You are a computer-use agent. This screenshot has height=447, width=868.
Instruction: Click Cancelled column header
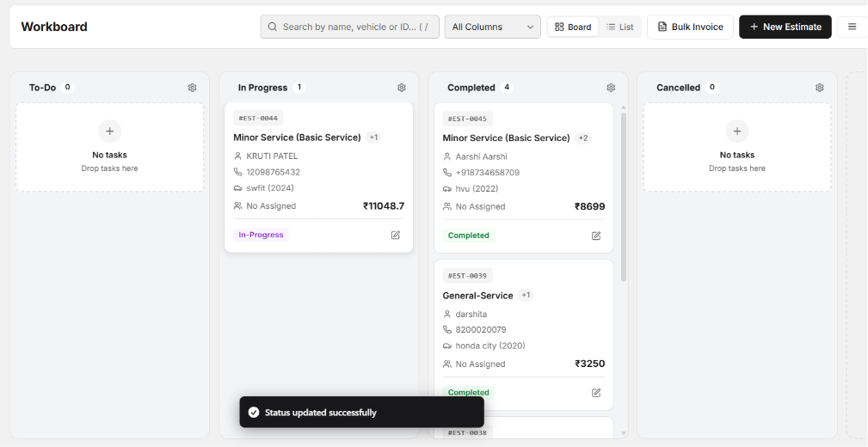pyautogui.click(x=678, y=88)
